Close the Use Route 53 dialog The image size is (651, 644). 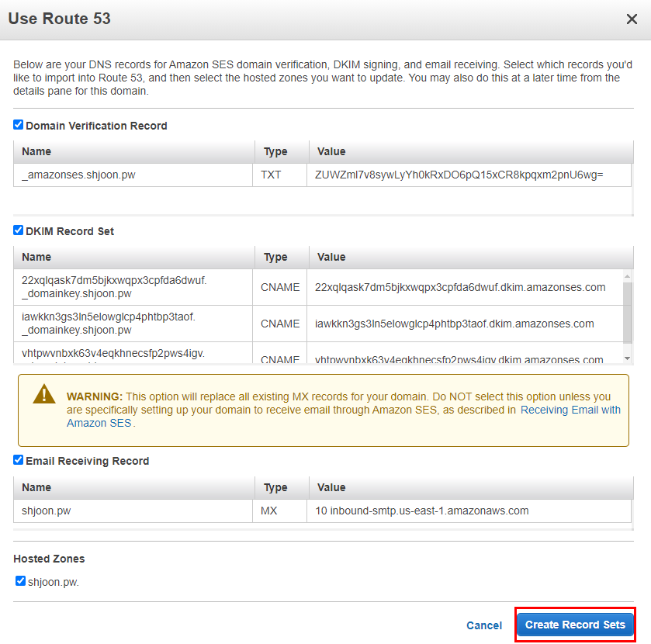tap(632, 19)
